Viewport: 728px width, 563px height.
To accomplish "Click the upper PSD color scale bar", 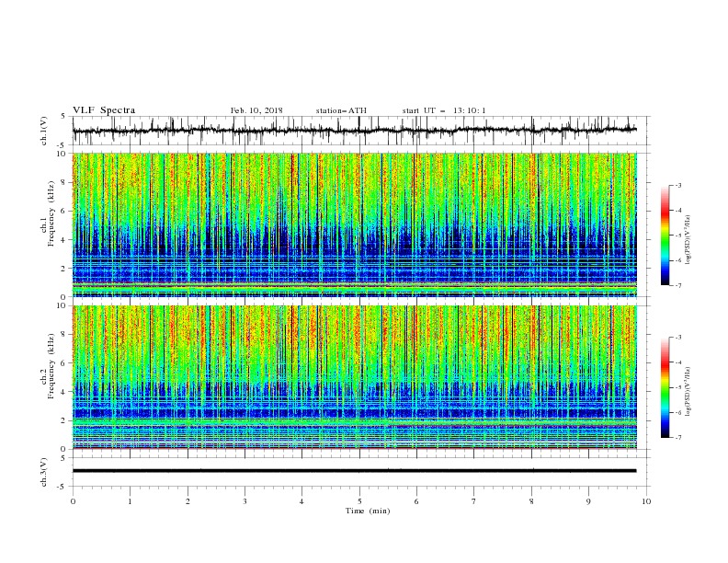I will (665, 236).
